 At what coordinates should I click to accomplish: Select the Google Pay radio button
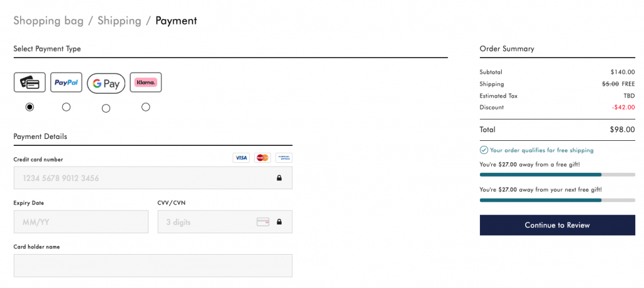coord(106,108)
